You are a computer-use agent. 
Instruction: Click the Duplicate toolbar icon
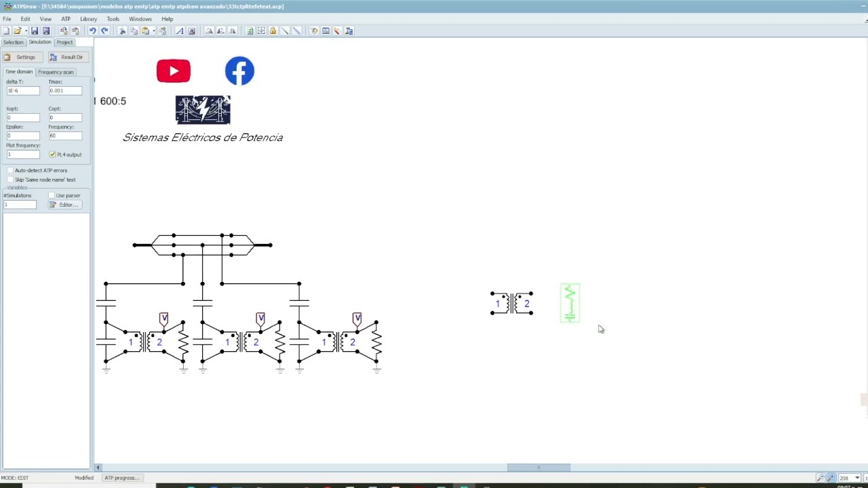(x=163, y=30)
